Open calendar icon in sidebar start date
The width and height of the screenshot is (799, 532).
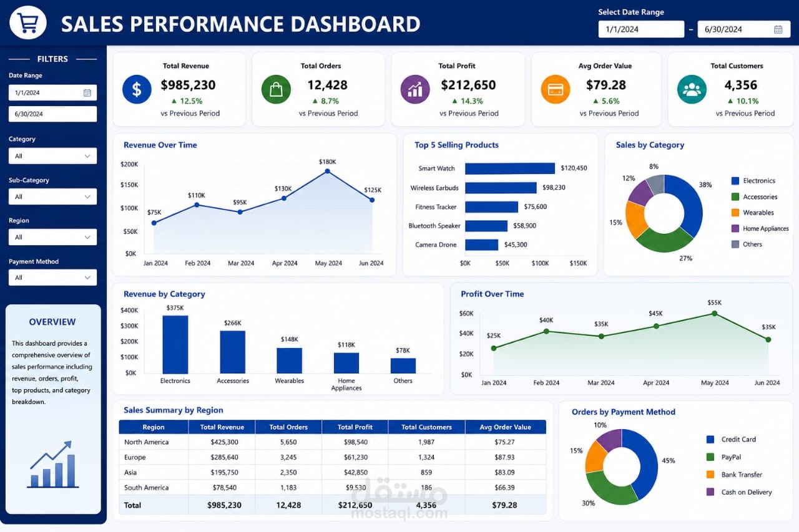(87, 93)
